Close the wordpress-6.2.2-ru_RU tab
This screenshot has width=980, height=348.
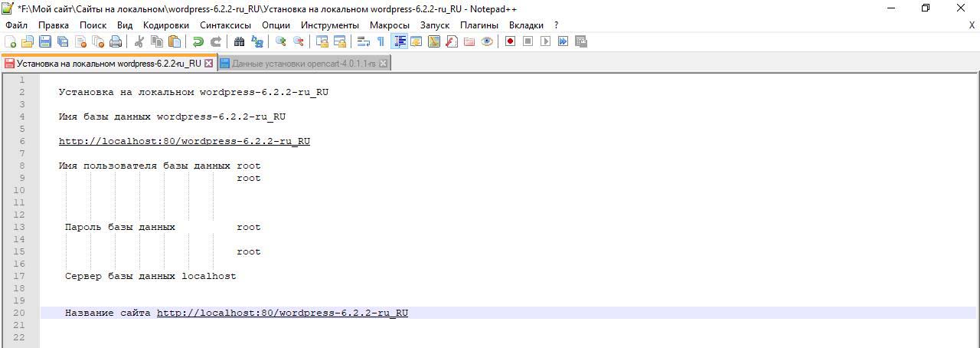[x=208, y=64]
